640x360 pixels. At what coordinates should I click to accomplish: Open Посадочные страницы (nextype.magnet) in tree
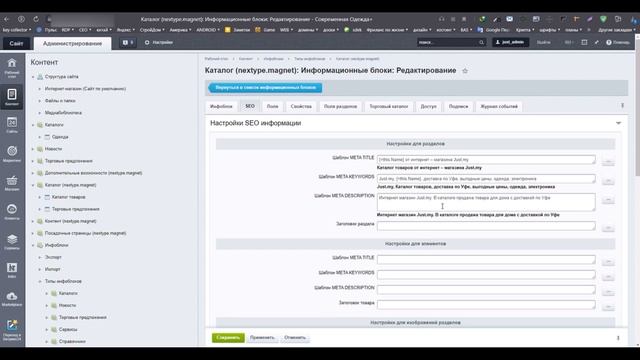(x=85, y=233)
